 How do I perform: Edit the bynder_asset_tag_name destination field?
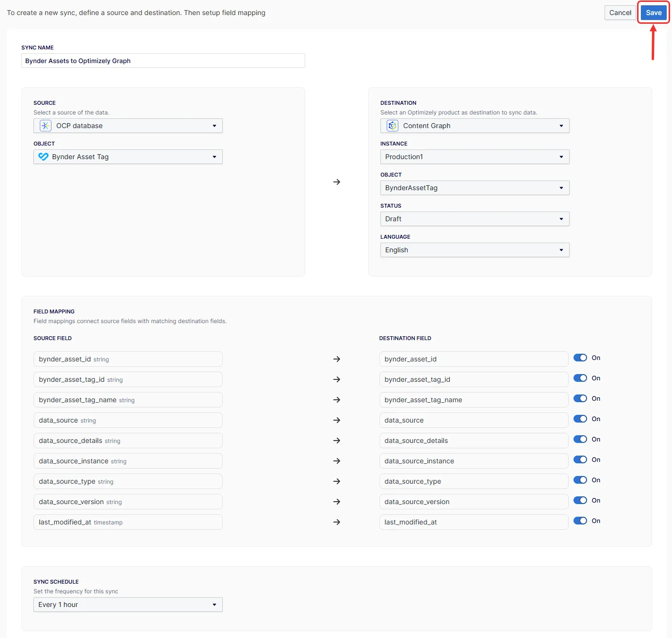point(474,400)
